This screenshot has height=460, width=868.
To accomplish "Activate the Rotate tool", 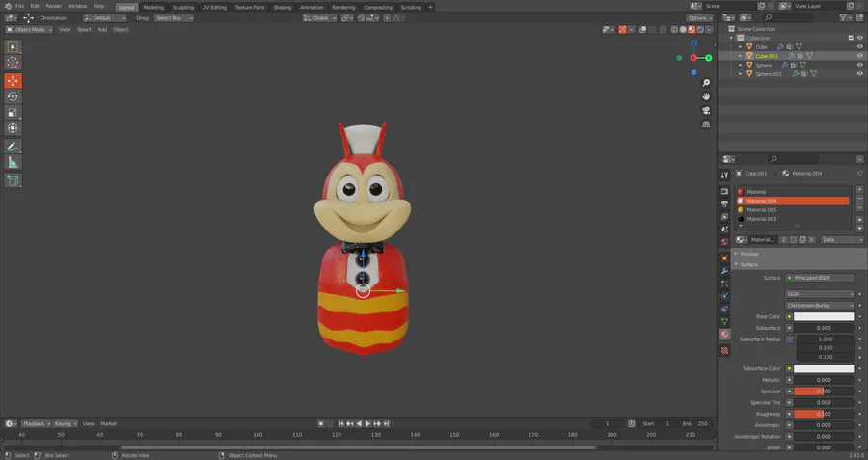I will tap(13, 96).
